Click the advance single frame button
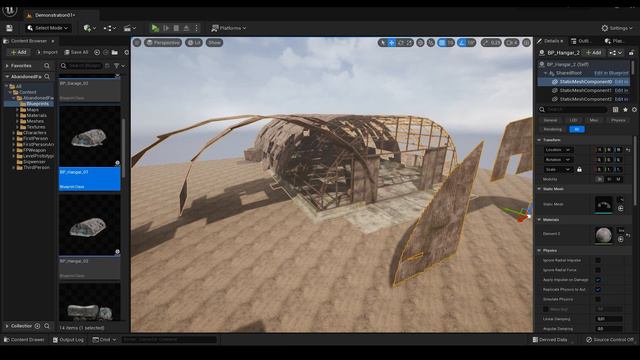Viewport: 640px width, 360px height. click(x=166, y=28)
